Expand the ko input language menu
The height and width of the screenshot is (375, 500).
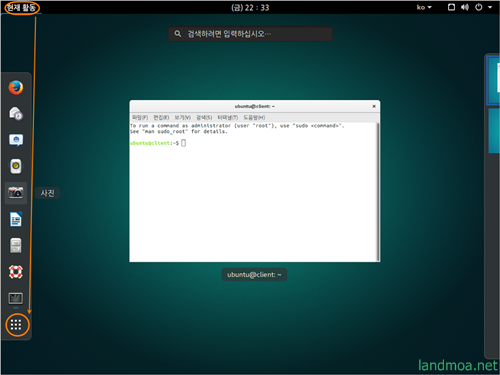click(424, 7)
